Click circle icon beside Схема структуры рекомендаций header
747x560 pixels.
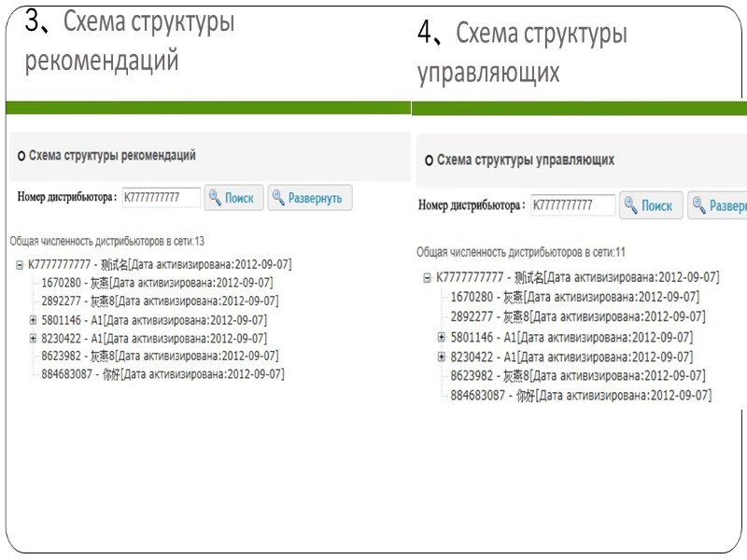point(20,156)
